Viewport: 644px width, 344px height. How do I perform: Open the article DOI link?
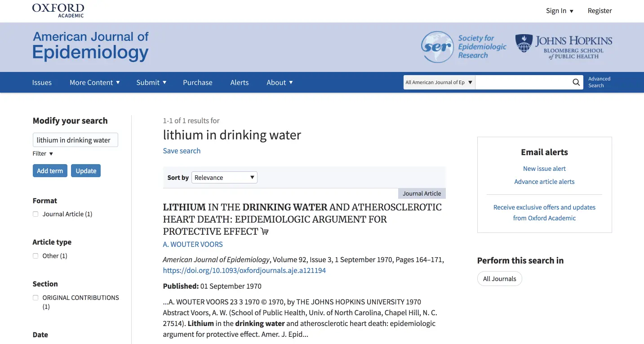pyautogui.click(x=244, y=270)
